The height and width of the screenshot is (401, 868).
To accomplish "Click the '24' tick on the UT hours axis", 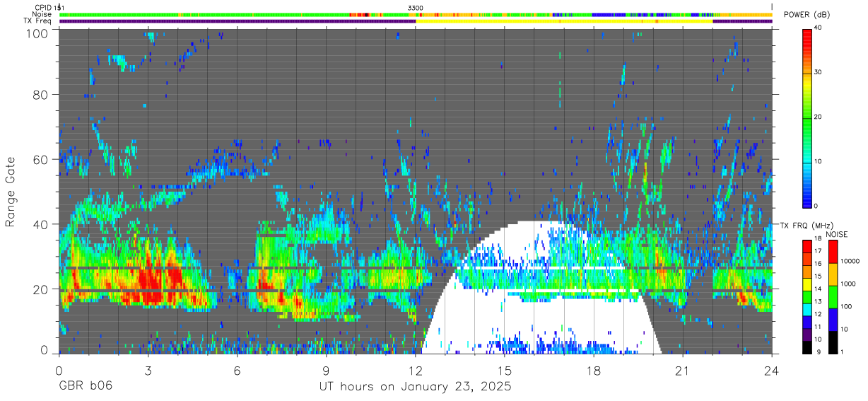I will [772, 370].
